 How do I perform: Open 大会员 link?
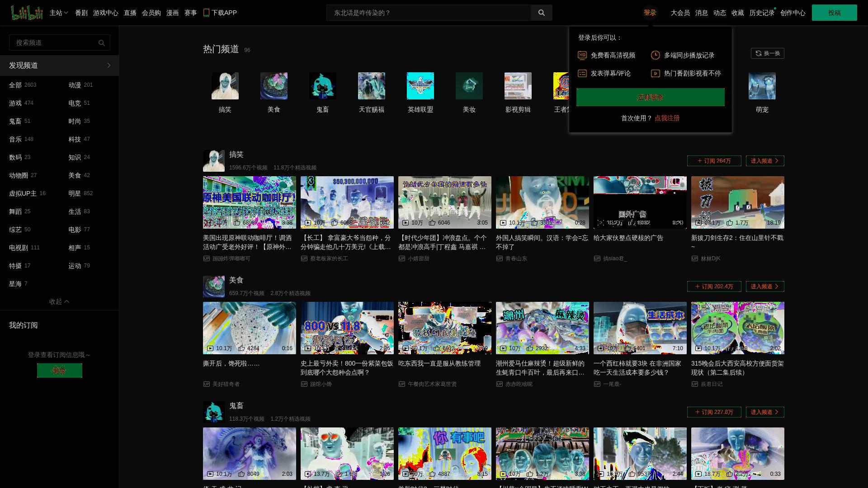(680, 13)
